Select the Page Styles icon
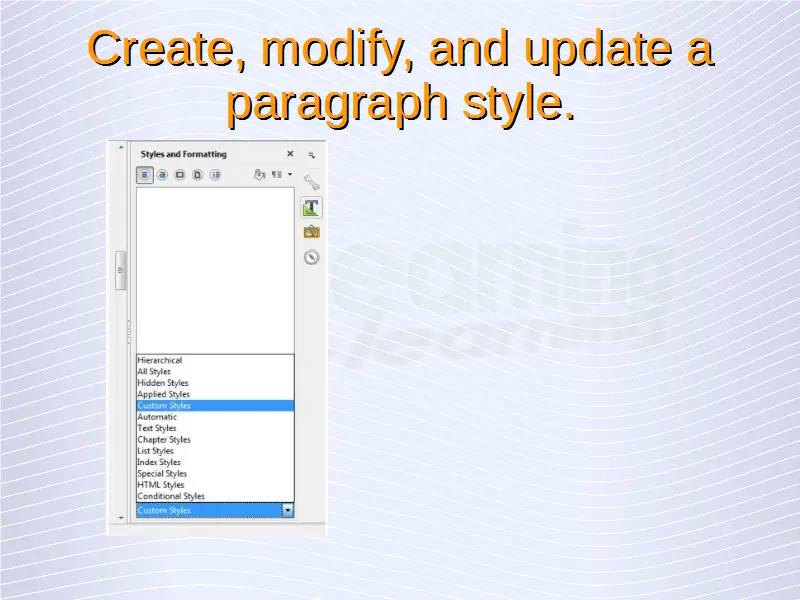Image resolution: width=800 pixels, height=600 pixels. [x=197, y=175]
